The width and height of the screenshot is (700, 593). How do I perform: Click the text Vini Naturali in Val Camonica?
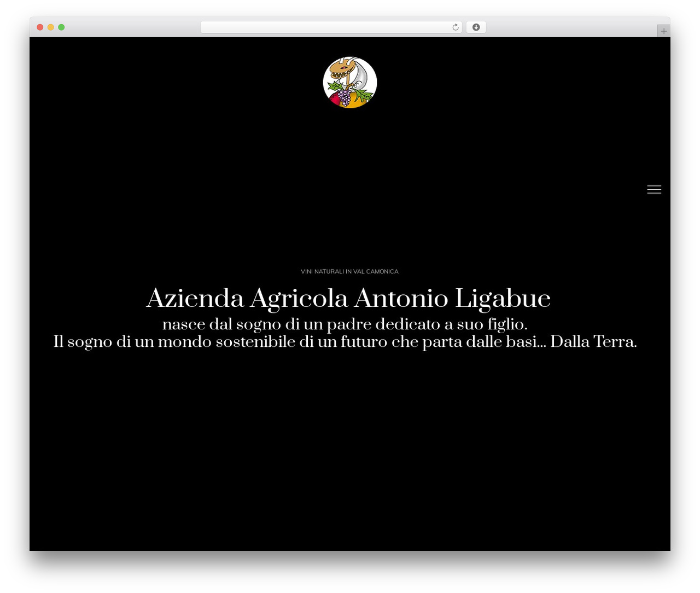pyautogui.click(x=349, y=271)
